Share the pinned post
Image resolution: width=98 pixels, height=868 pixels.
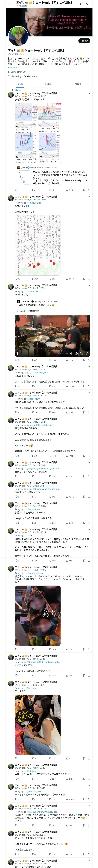point(89,190)
